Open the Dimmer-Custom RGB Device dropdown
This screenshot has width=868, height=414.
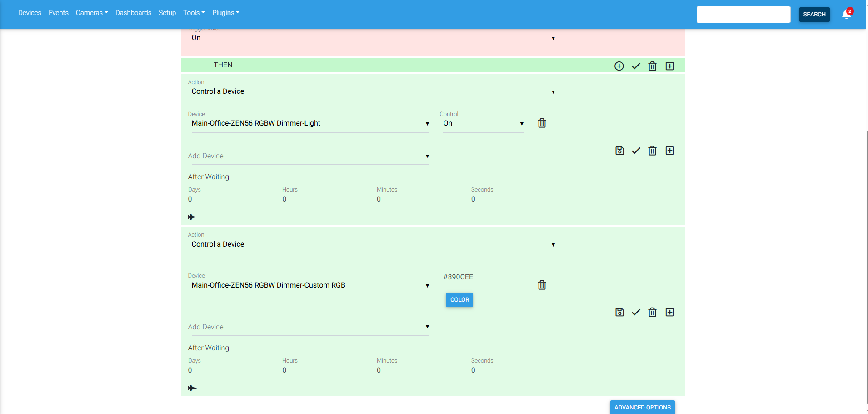pyautogui.click(x=310, y=285)
